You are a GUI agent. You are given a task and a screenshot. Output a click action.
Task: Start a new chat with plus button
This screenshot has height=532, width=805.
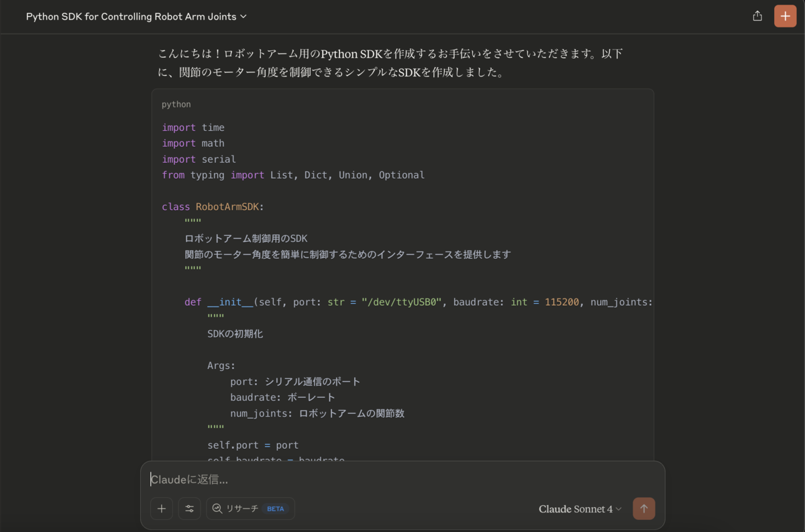[786, 16]
